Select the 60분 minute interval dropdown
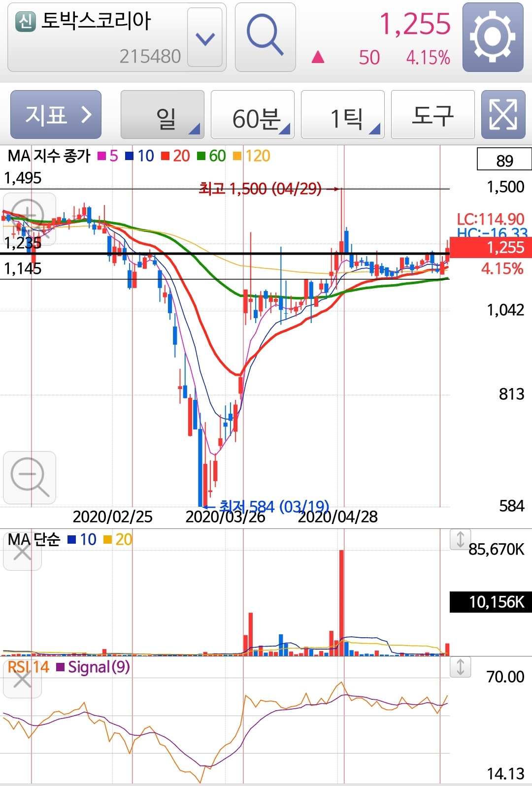This screenshot has height=786, width=532. click(x=253, y=114)
